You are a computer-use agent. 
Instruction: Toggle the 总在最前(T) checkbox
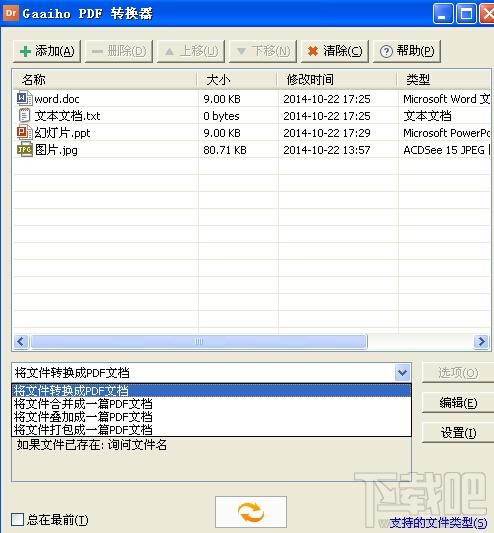pos(17,520)
